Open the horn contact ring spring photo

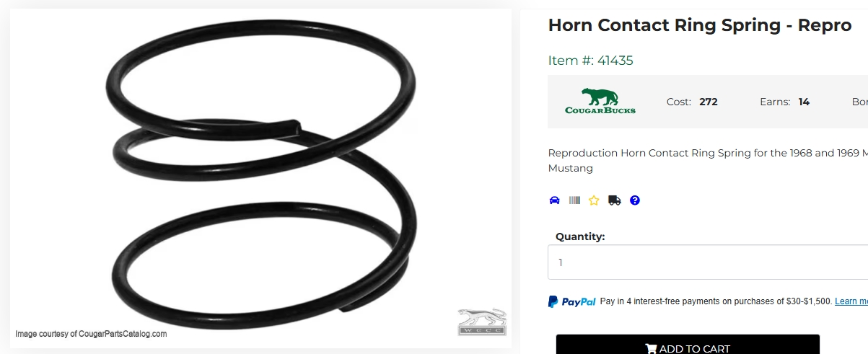click(x=261, y=177)
